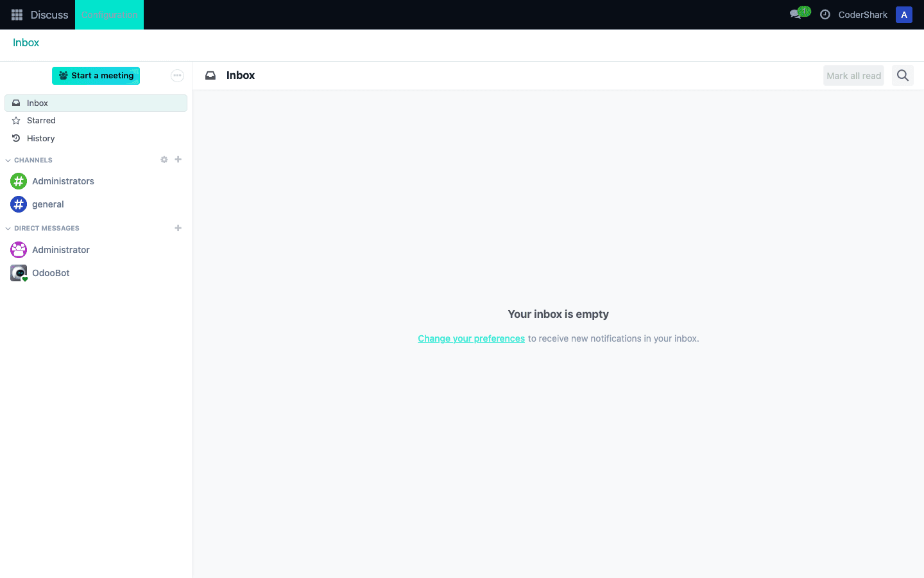The width and height of the screenshot is (924, 578).
Task: Click the Inbox heading in thread header
Action: 241,76
